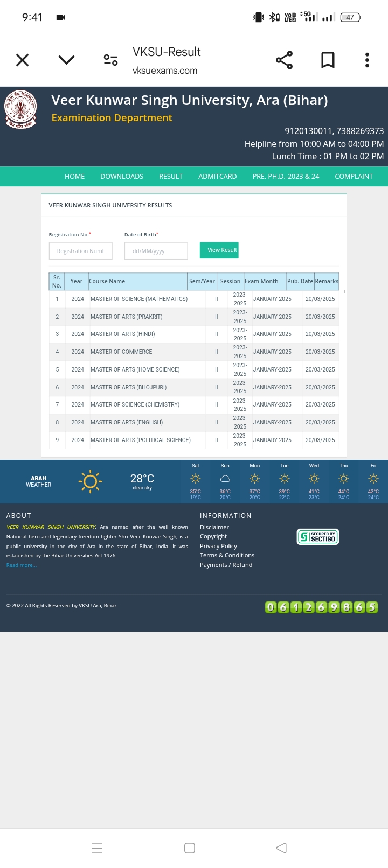The height and width of the screenshot is (868, 388).
Task: Click the university logo emblem
Action: (21, 109)
